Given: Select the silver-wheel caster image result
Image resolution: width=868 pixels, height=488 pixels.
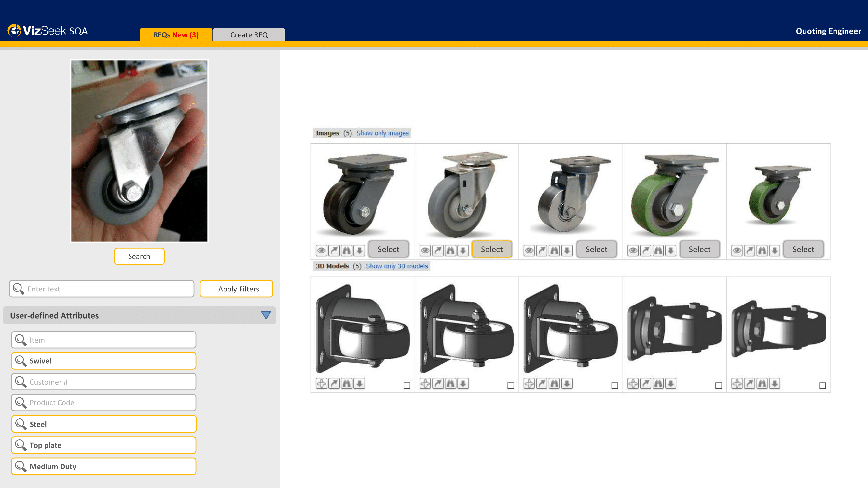Looking at the screenshot, I should tap(597, 249).
